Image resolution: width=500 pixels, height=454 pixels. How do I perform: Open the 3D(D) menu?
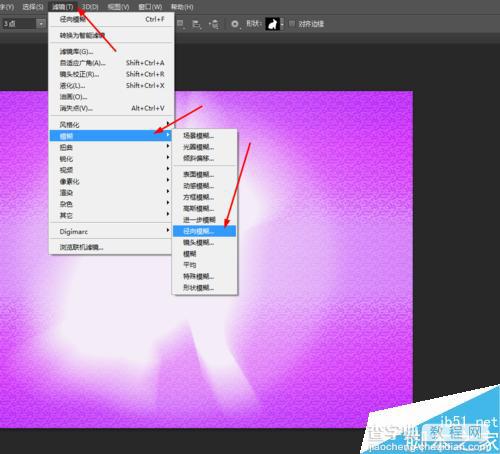tap(90, 7)
